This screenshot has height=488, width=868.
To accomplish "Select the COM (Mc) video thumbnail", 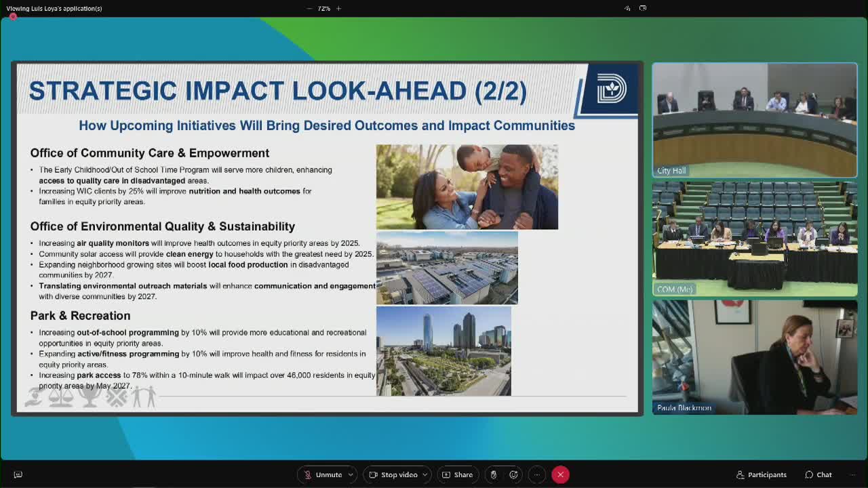I will (x=755, y=239).
